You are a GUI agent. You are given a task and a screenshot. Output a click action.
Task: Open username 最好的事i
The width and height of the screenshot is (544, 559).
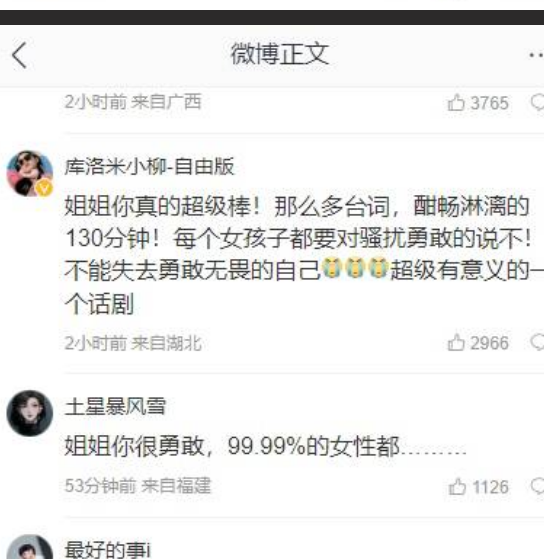click(108, 550)
